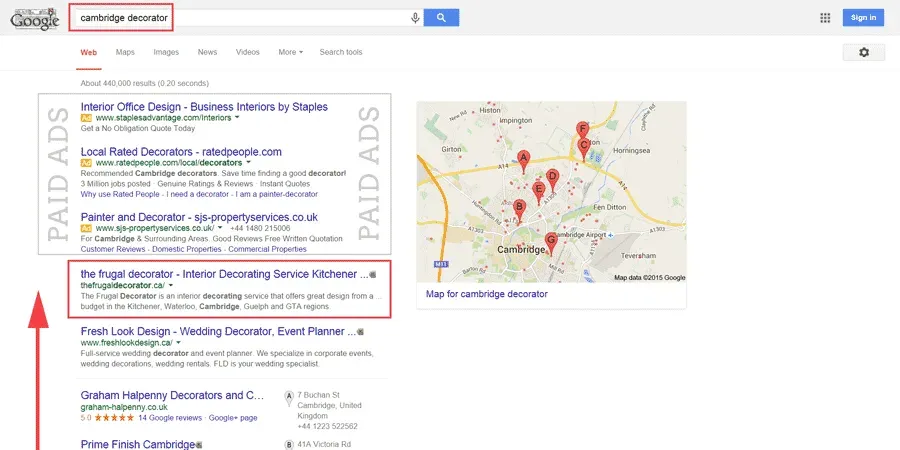The height and width of the screenshot is (450, 900).
Task: Click marker B icon beside 41A Victoria Rd
Action: coord(289,445)
